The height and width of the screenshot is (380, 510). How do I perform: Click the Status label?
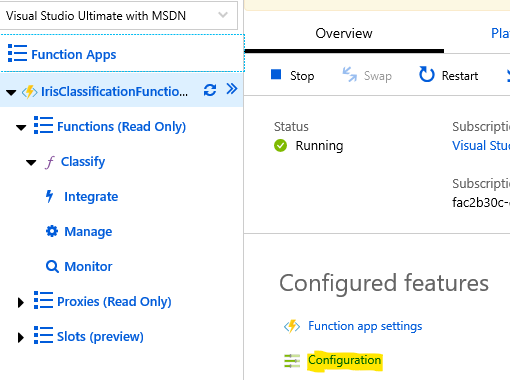291,127
